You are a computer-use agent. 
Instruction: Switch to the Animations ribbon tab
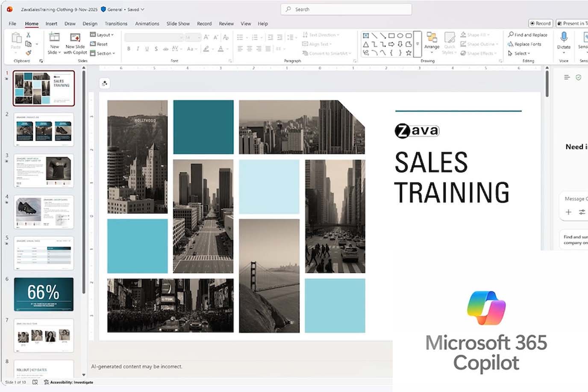click(147, 24)
